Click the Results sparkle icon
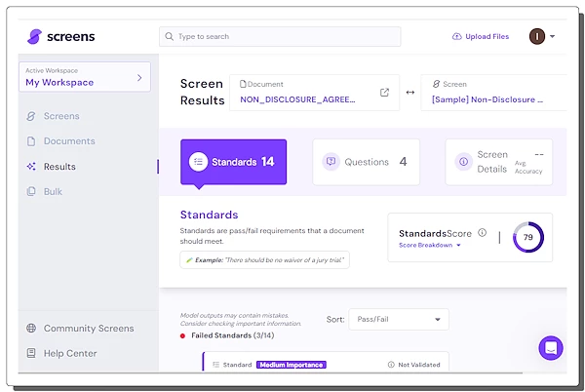The height and width of the screenshot is (392, 585). tap(31, 167)
